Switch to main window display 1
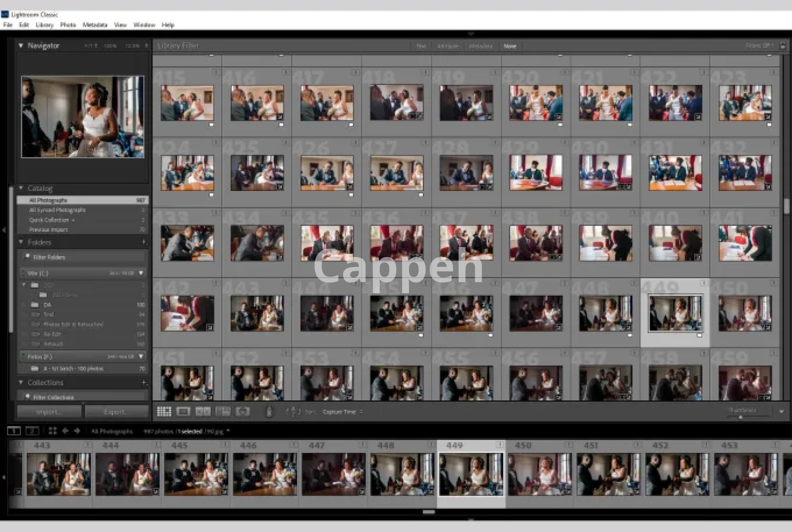The width and height of the screenshot is (792, 532). coord(14,431)
